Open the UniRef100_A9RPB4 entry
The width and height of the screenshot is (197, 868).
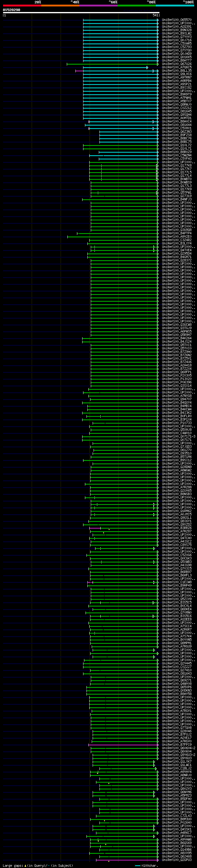click(177, 81)
